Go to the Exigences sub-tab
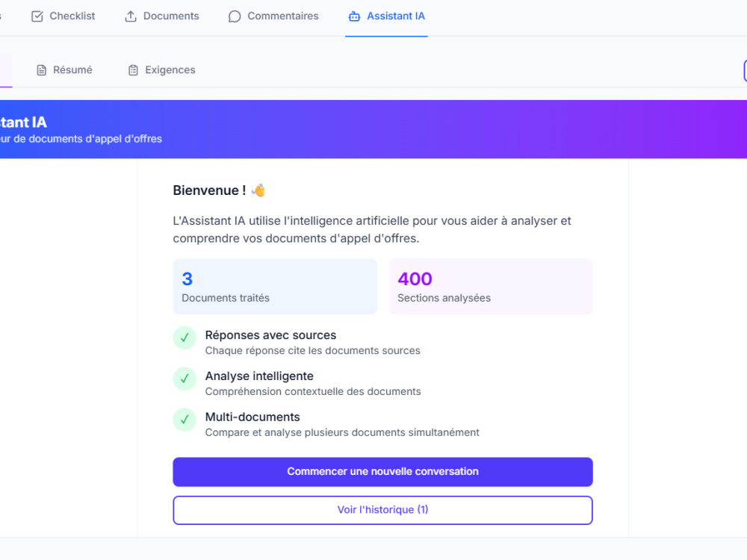The width and height of the screenshot is (747, 560). (x=161, y=70)
